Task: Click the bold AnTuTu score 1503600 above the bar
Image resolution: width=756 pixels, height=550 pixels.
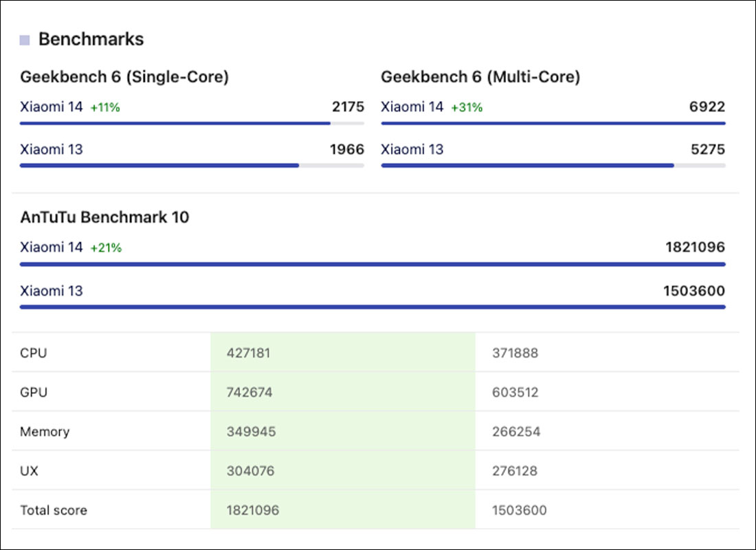Action: point(694,291)
